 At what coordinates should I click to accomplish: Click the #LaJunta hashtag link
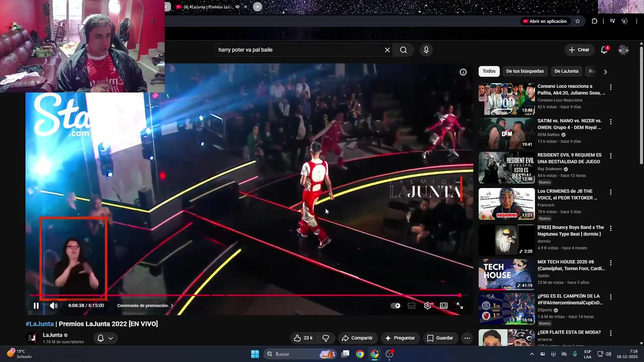click(x=40, y=324)
